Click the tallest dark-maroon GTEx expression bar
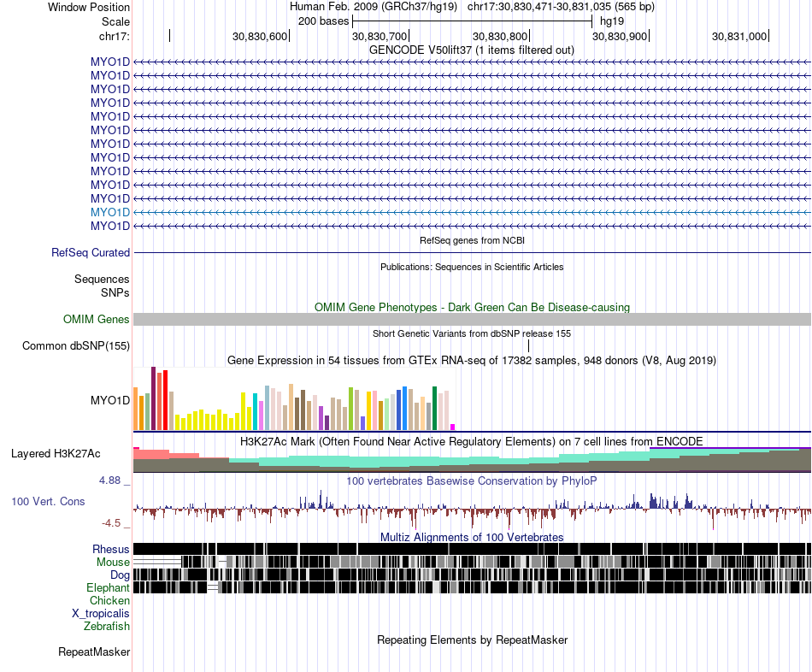Image resolution: width=812 pixels, height=672 pixels. (x=153, y=398)
